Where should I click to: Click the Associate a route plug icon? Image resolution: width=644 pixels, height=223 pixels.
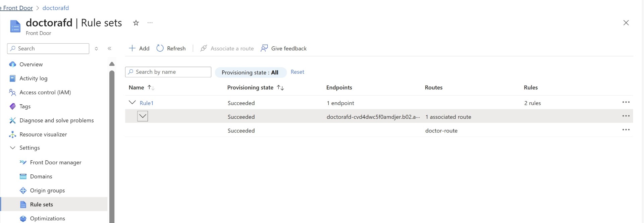point(203,48)
